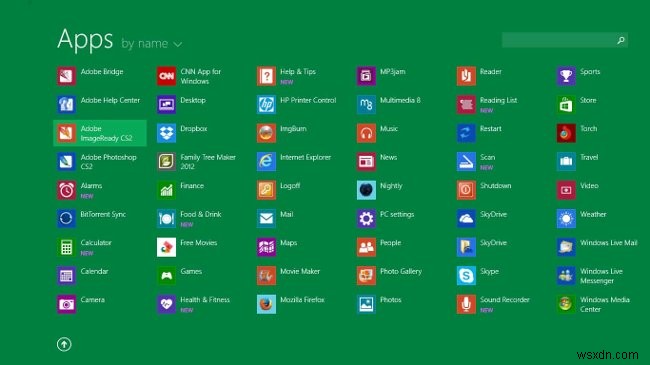Open the Photos app icon
This screenshot has height=365, width=650.
point(366,304)
